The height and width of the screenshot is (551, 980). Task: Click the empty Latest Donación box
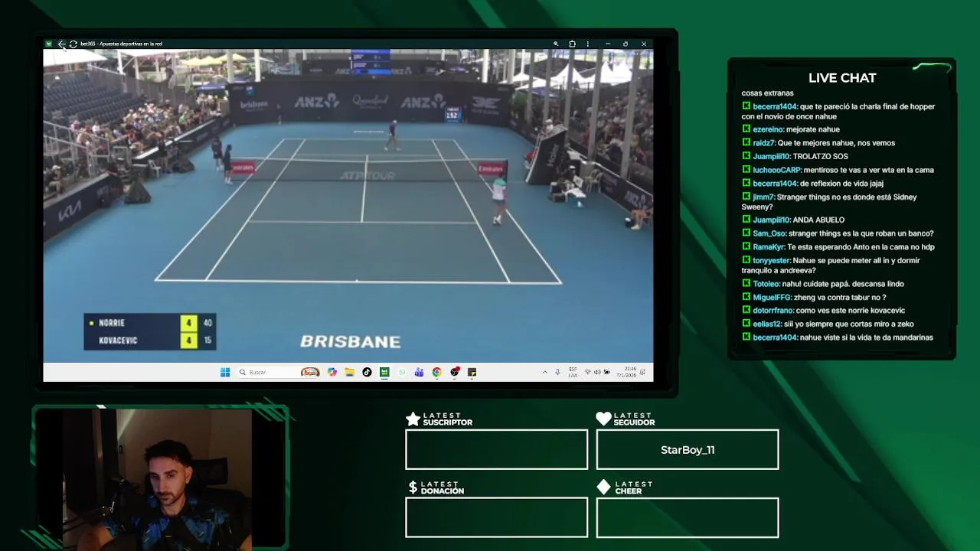pyautogui.click(x=496, y=517)
